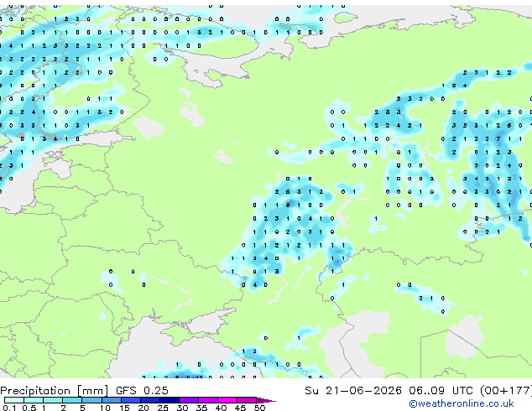
Task: Click the '06..09 UTC' time text
Action: click(441, 390)
